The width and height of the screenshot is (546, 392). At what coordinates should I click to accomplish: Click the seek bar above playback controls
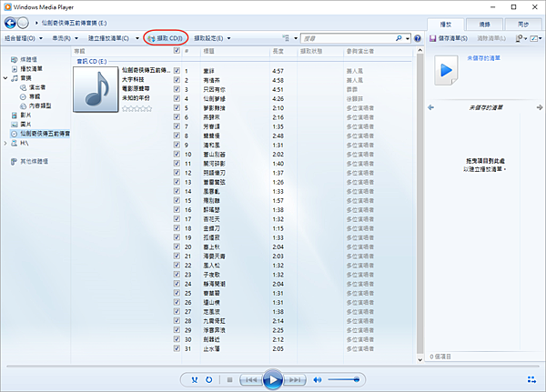[x=273, y=367]
